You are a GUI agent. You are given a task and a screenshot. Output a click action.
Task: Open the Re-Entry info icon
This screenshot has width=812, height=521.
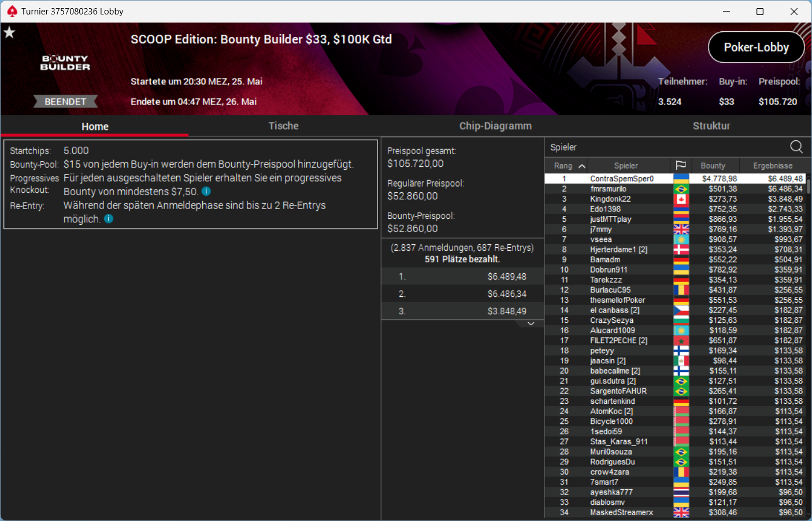click(x=109, y=219)
